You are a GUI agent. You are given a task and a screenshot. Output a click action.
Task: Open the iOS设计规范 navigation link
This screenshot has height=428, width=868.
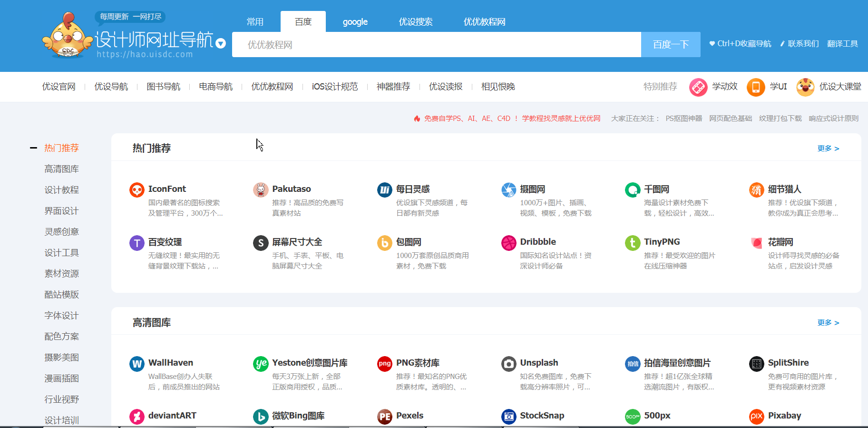[x=335, y=87]
